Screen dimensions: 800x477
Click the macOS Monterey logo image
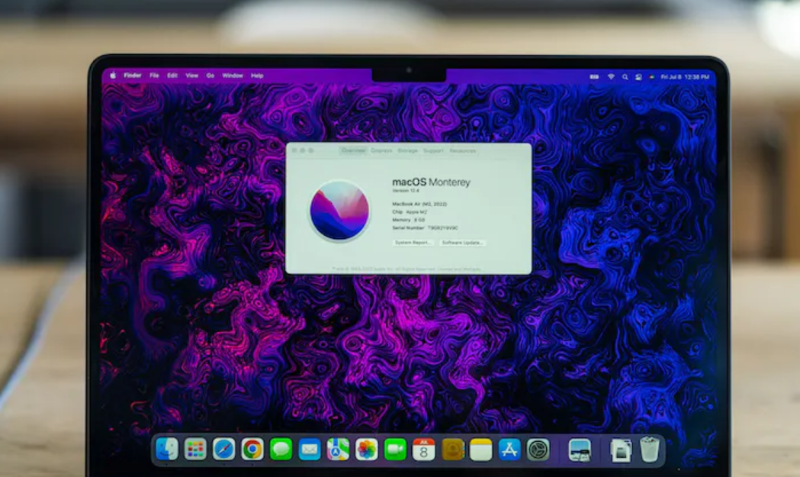click(x=339, y=210)
